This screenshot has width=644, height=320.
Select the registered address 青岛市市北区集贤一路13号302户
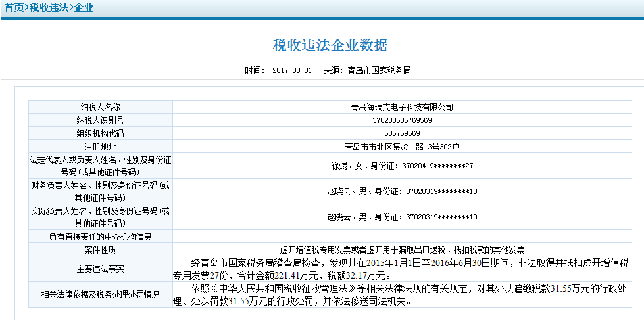click(402, 146)
